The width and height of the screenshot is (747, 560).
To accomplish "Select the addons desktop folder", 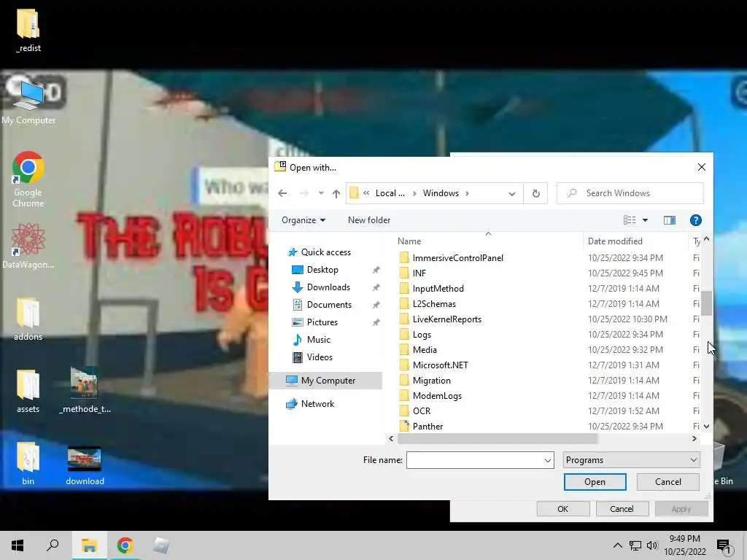I will pyautogui.click(x=28, y=319).
